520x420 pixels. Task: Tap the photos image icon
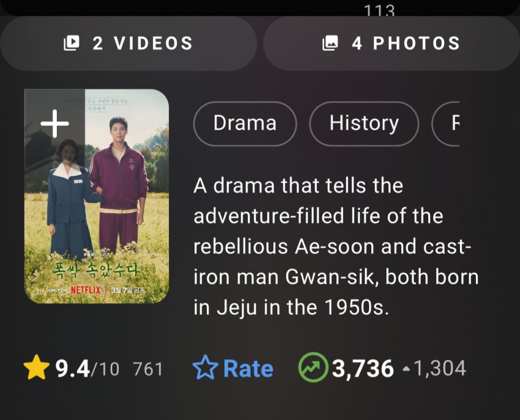point(331,43)
